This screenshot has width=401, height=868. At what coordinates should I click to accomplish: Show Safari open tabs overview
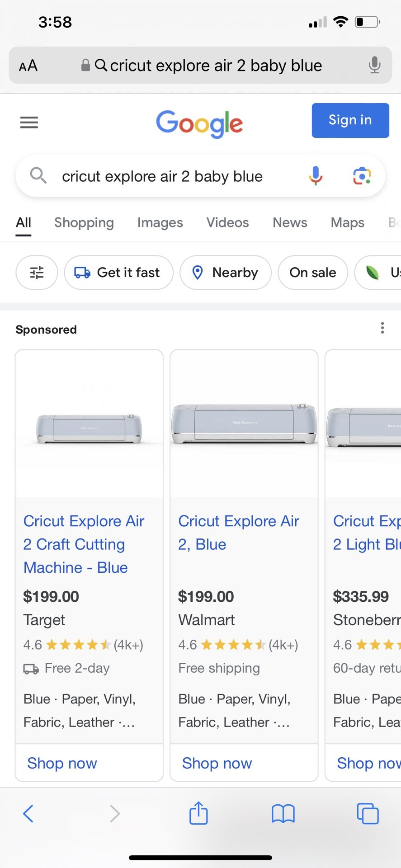(x=368, y=813)
